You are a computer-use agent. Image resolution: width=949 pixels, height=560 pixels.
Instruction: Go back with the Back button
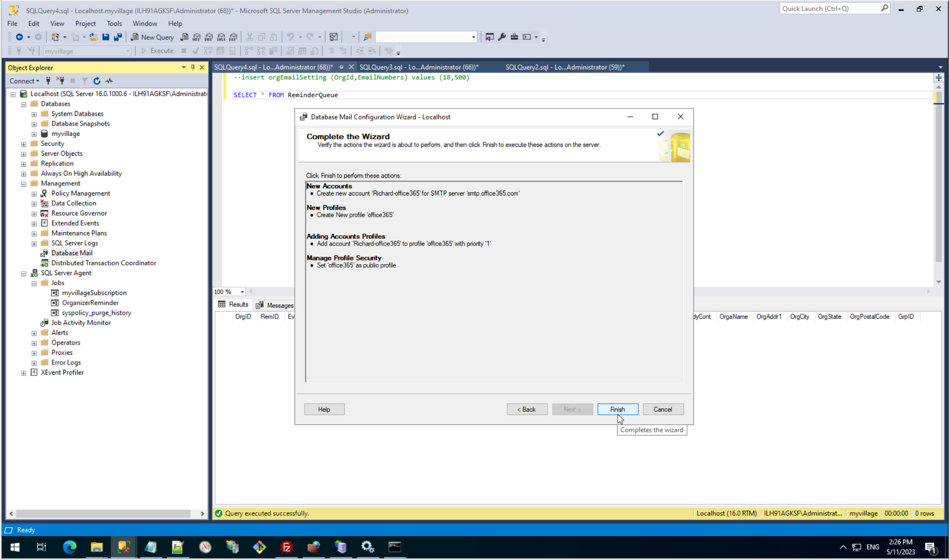[x=527, y=409]
